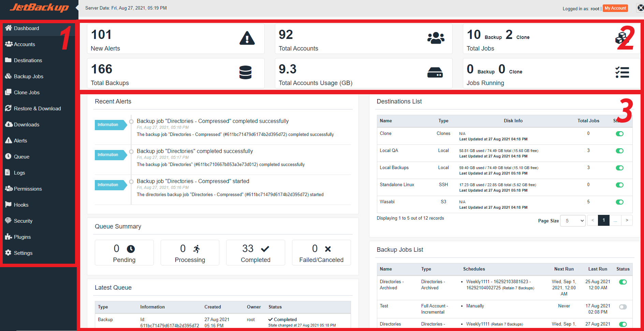Open Restore & Download page
The width and height of the screenshot is (644, 331).
(x=38, y=108)
